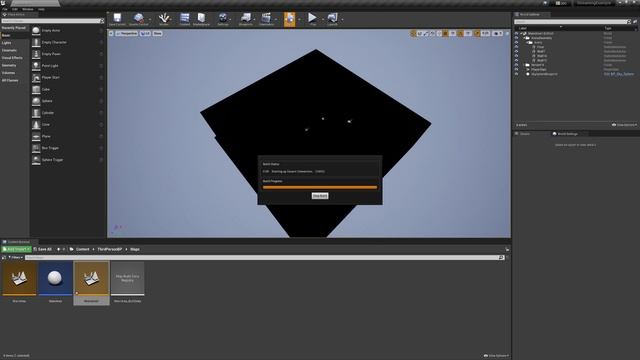
Task: Open the Cinematics clapperboard icon
Action: pyautogui.click(x=266, y=18)
